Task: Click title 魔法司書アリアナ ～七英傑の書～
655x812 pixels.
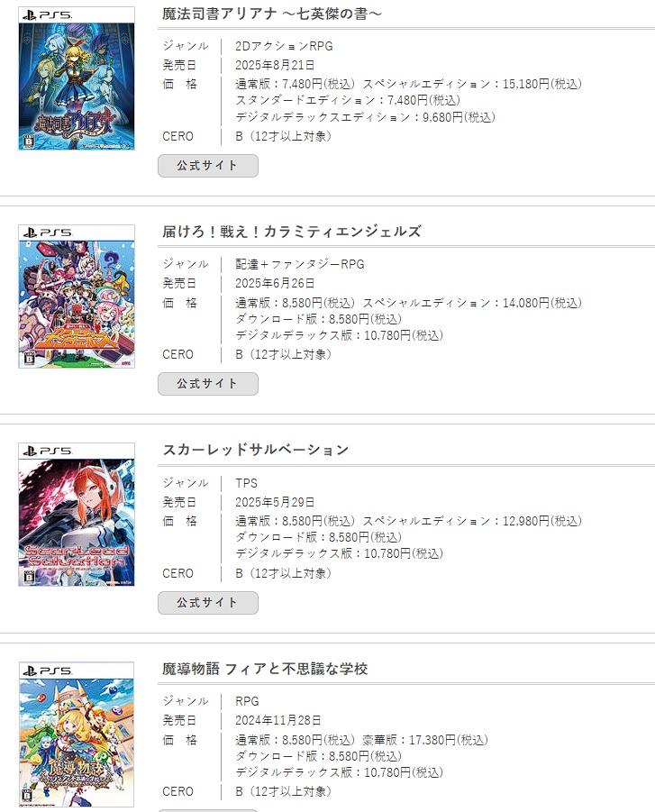Action: tap(272, 14)
